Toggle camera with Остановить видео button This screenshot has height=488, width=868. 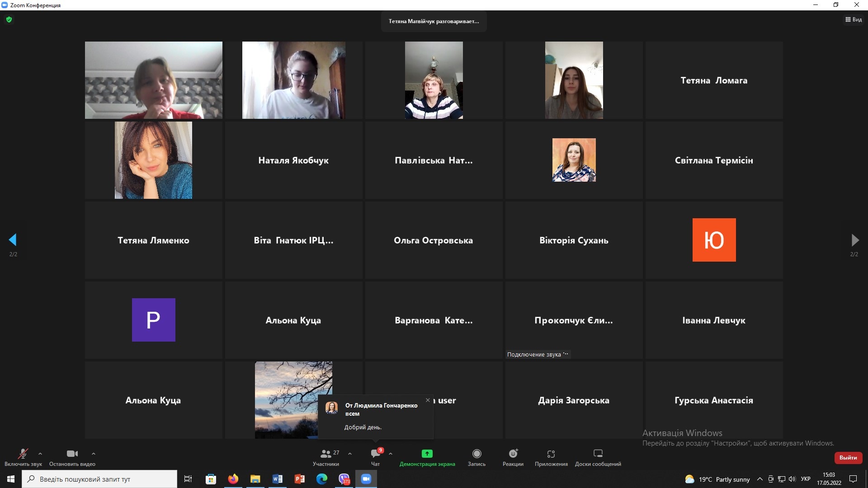tap(72, 454)
